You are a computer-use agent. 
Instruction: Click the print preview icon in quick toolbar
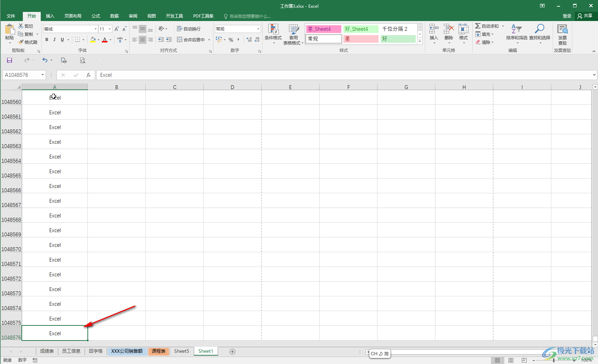[83, 60]
